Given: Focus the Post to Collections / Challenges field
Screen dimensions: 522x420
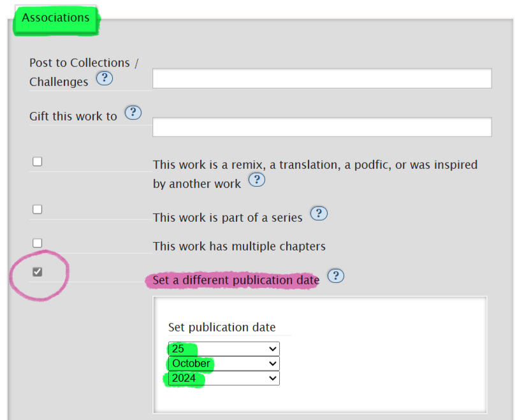Looking at the screenshot, I should tap(322, 78).
